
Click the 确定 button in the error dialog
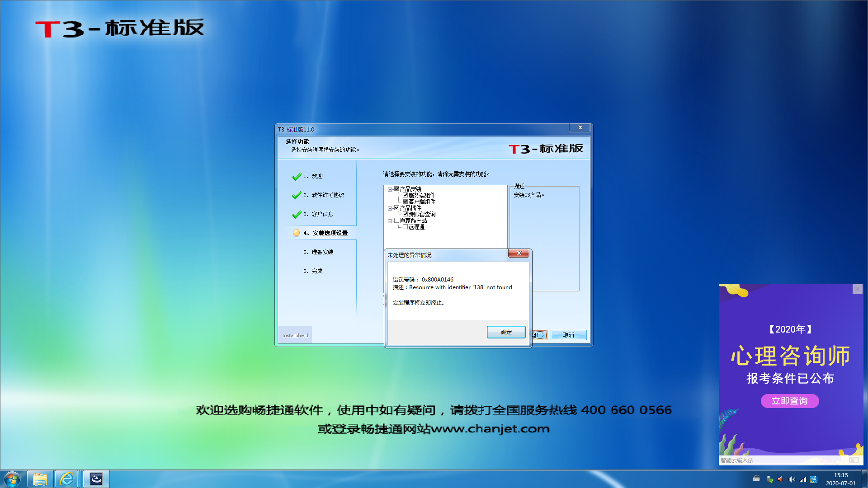point(506,332)
